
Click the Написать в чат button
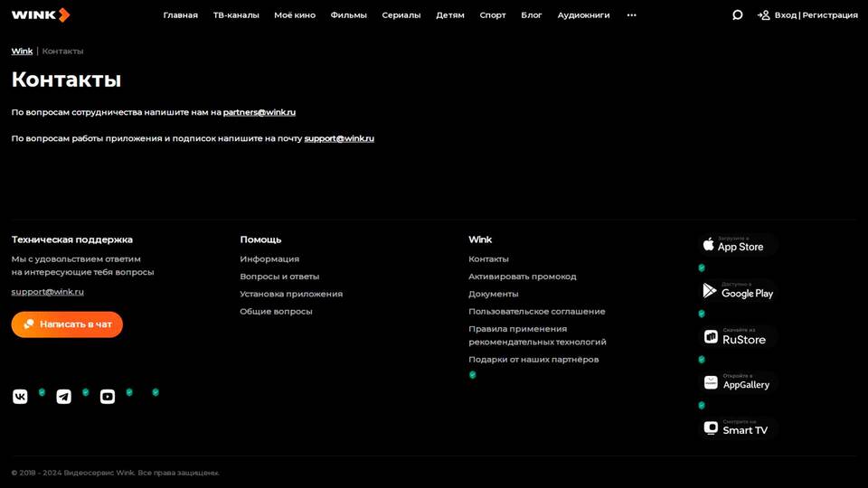67,324
